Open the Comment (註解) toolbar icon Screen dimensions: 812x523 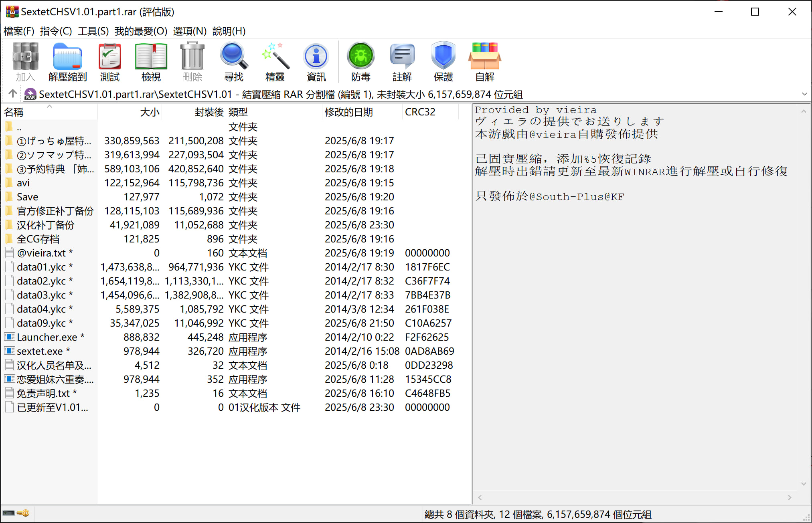click(x=402, y=61)
